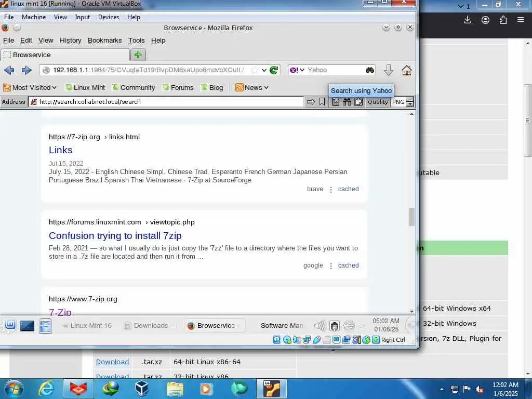
Task: Switch to Downloads window in Mint panel
Action: coord(149,326)
